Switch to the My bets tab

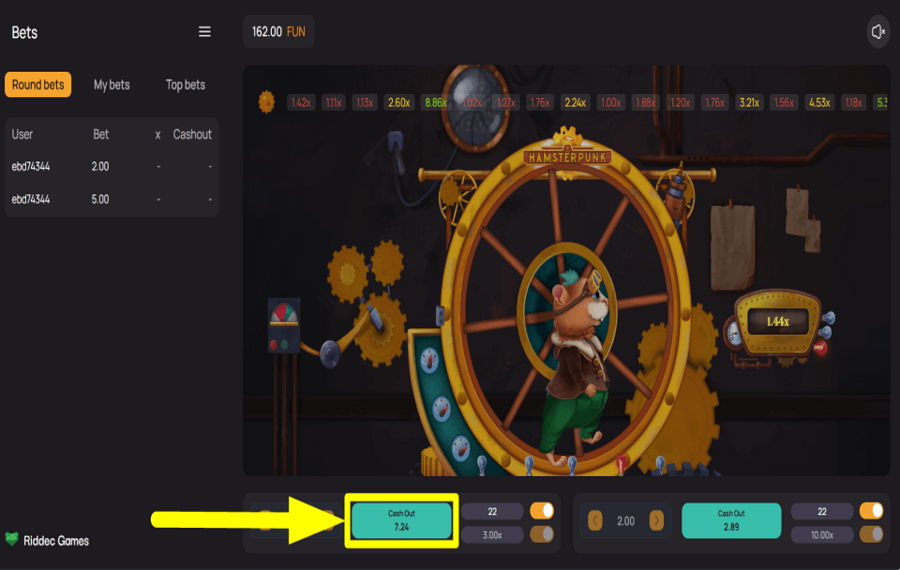112,85
